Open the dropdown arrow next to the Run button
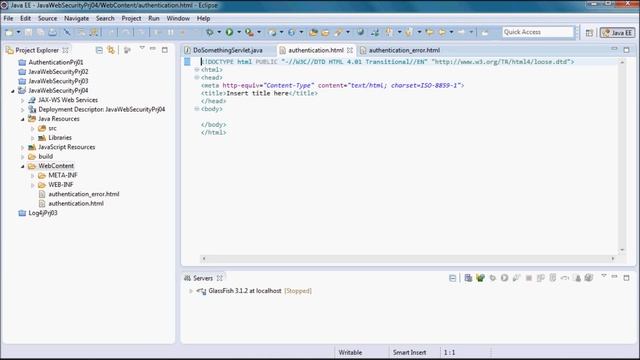Image resolution: width=640 pixels, height=360 pixels. point(239,32)
